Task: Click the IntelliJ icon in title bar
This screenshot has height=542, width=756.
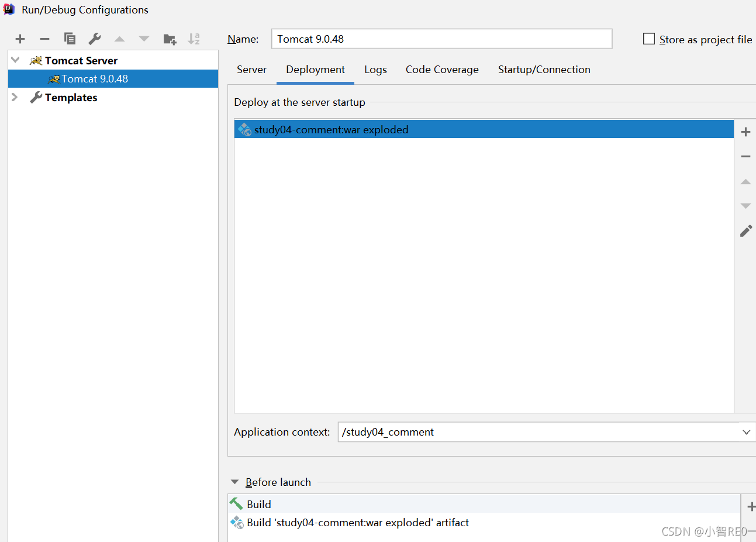Action: tap(9, 9)
